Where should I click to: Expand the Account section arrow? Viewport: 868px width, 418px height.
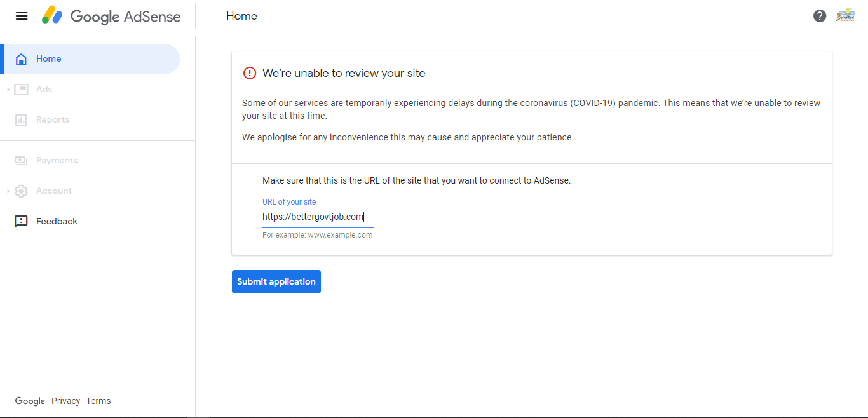[x=8, y=191]
